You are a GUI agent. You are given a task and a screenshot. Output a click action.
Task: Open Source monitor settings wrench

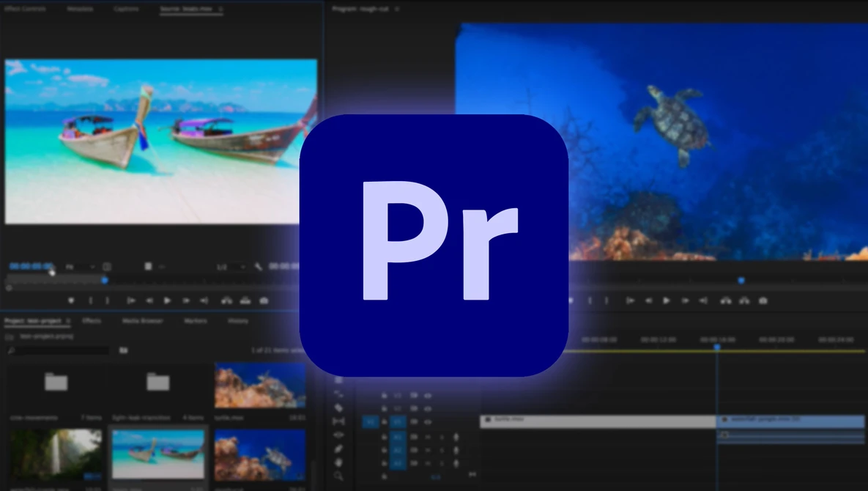coord(258,267)
